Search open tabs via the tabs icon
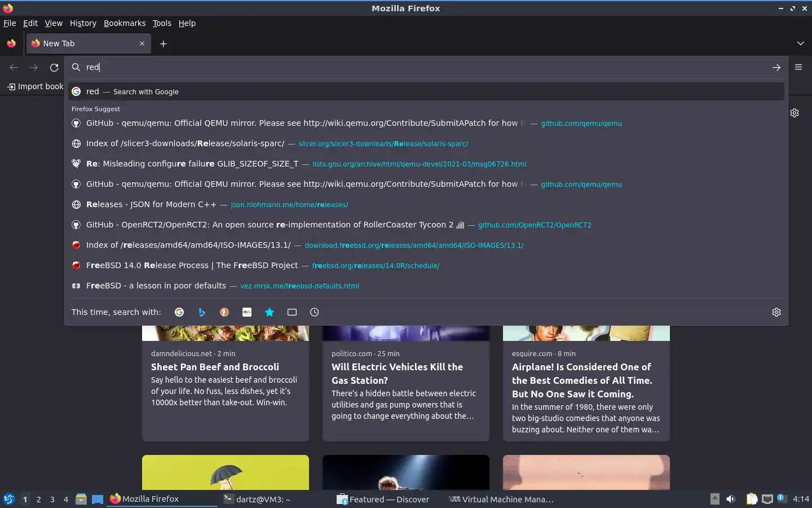812x508 pixels. tap(292, 312)
